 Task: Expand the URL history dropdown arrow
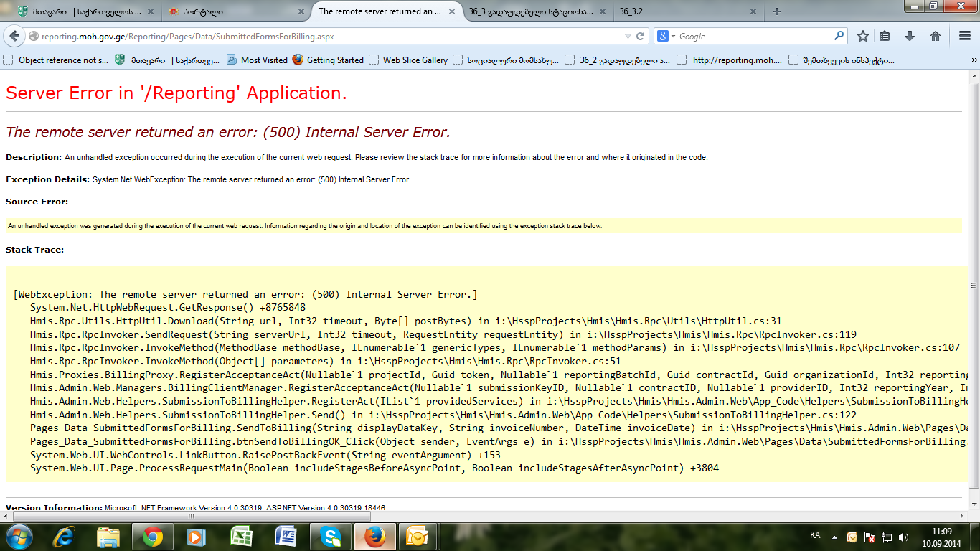(628, 36)
